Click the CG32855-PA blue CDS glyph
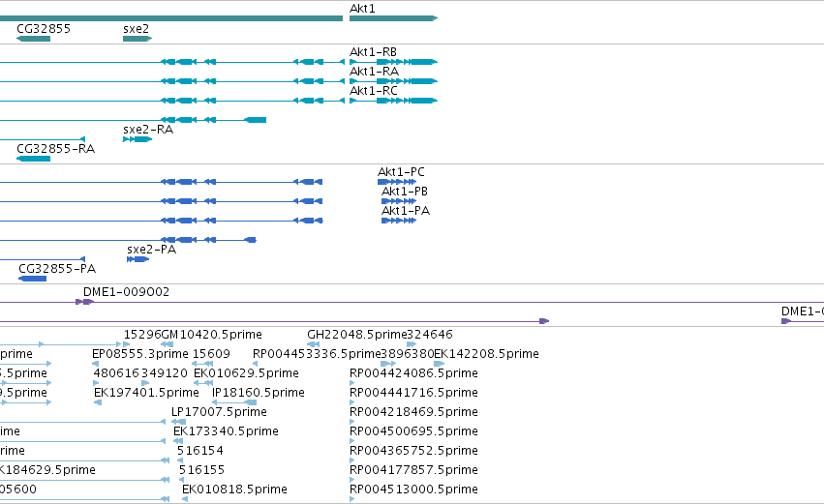Screen dimensions: 824x504 click(x=33, y=279)
